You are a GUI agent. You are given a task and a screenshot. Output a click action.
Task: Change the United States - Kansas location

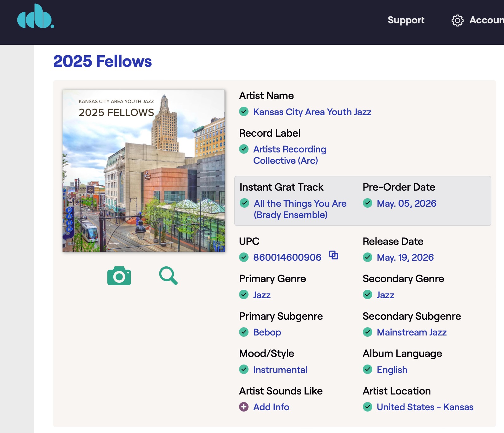coord(425,407)
